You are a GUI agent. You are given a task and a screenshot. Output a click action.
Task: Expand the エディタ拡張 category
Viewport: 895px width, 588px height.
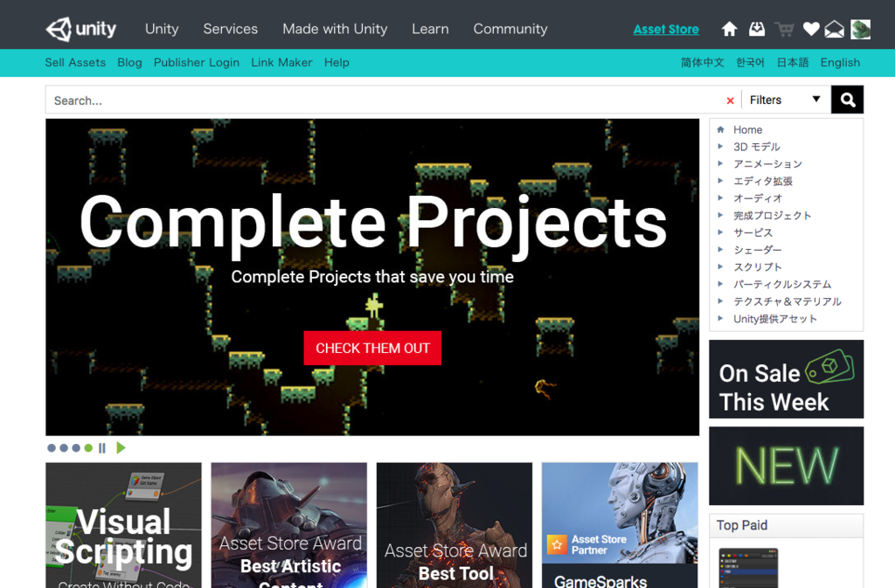coord(720,181)
